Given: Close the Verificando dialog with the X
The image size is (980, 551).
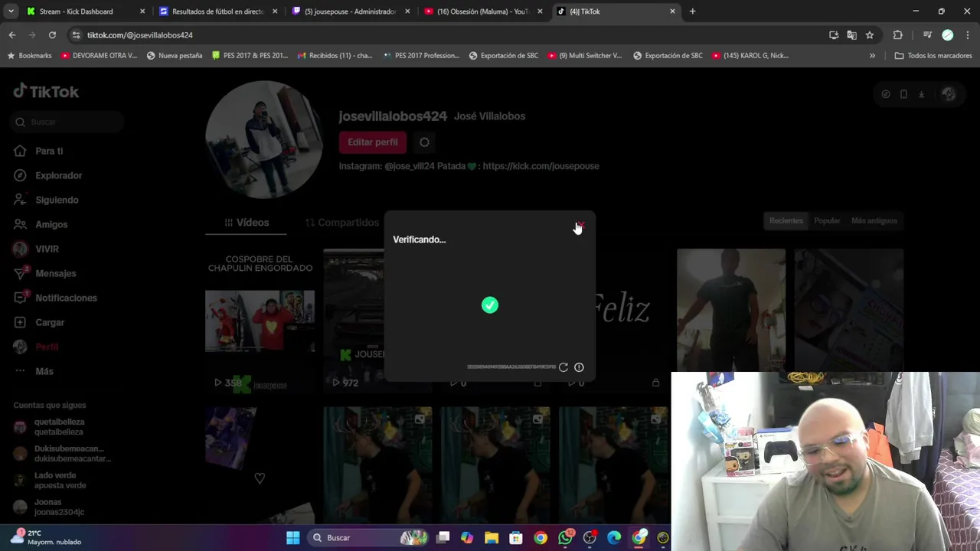Looking at the screenshot, I should (580, 226).
